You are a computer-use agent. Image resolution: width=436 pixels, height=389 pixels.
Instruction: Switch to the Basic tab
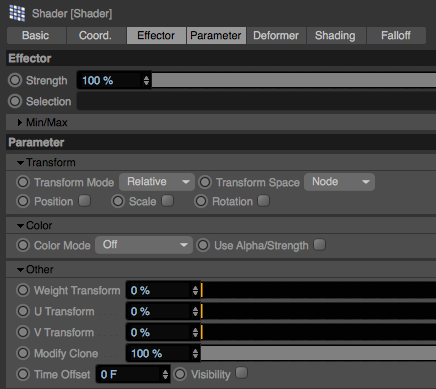coord(36,36)
